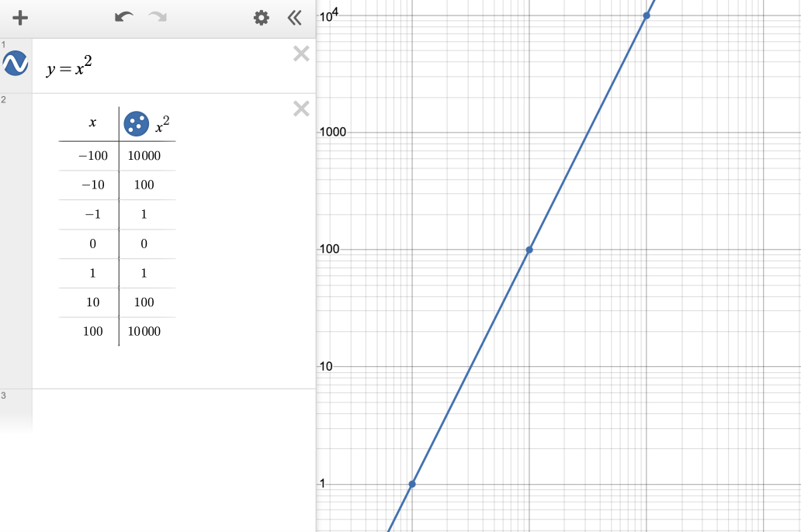
Task: Collapse the expression list panel
Action: (294, 18)
